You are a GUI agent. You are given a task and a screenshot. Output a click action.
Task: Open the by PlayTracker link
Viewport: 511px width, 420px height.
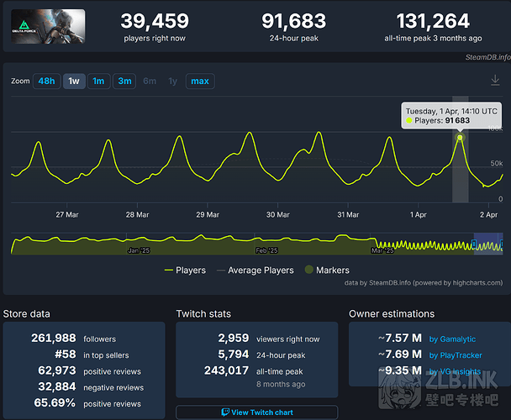(456, 355)
